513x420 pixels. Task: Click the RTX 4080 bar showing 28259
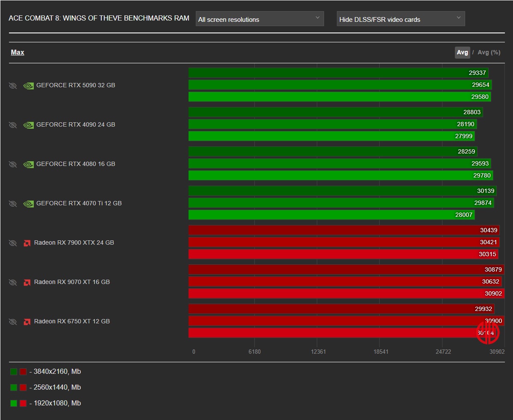333,151
